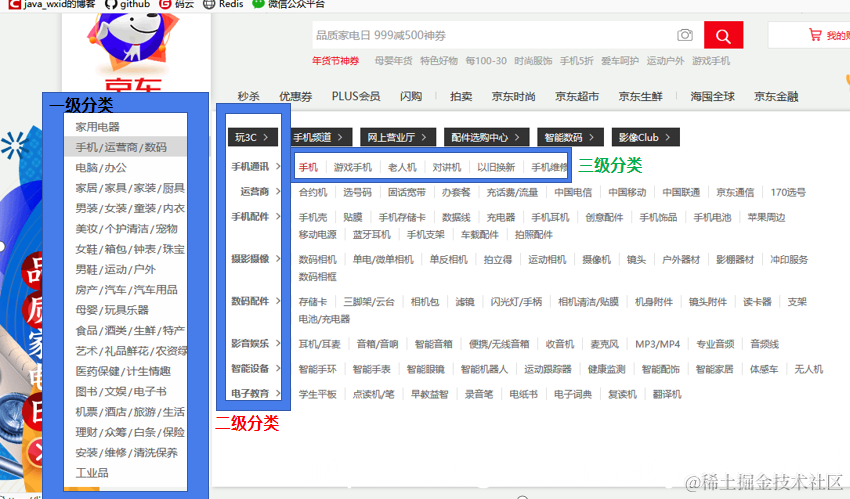The image size is (850, 499).
Task: Expand 智能设备 subcategory arrow
Action: (x=278, y=368)
